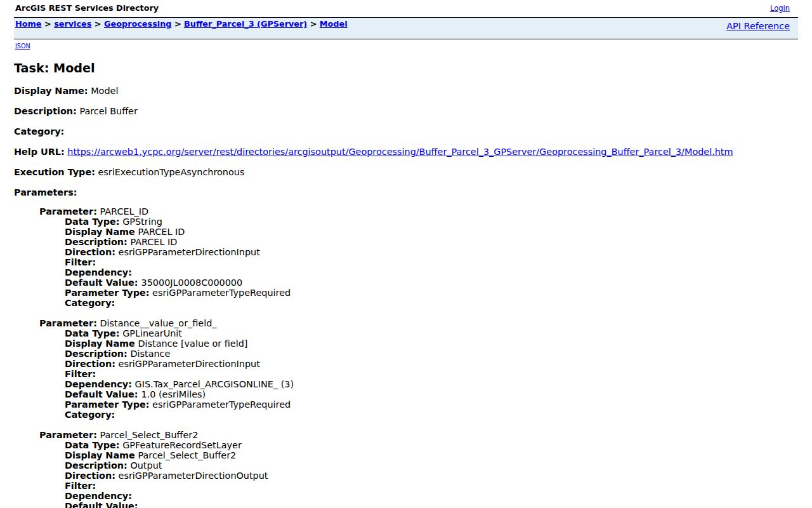Click the 'Help URL:' label

(x=39, y=152)
